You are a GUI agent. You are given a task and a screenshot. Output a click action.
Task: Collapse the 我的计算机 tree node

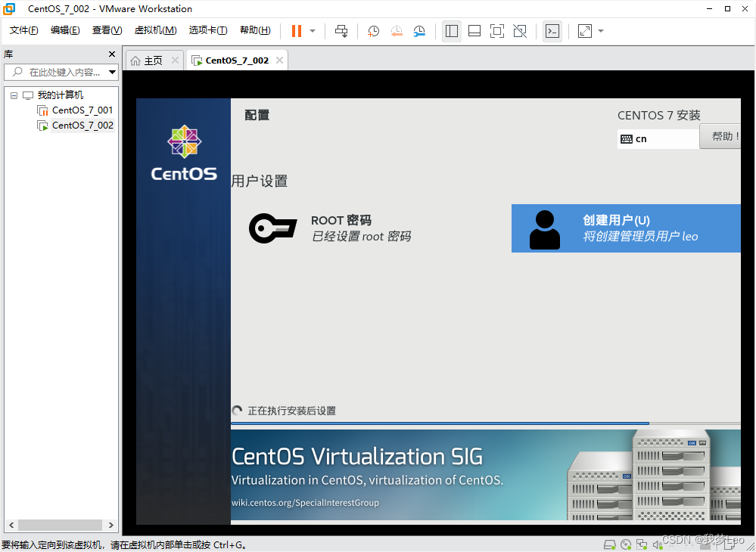click(14, 95)
